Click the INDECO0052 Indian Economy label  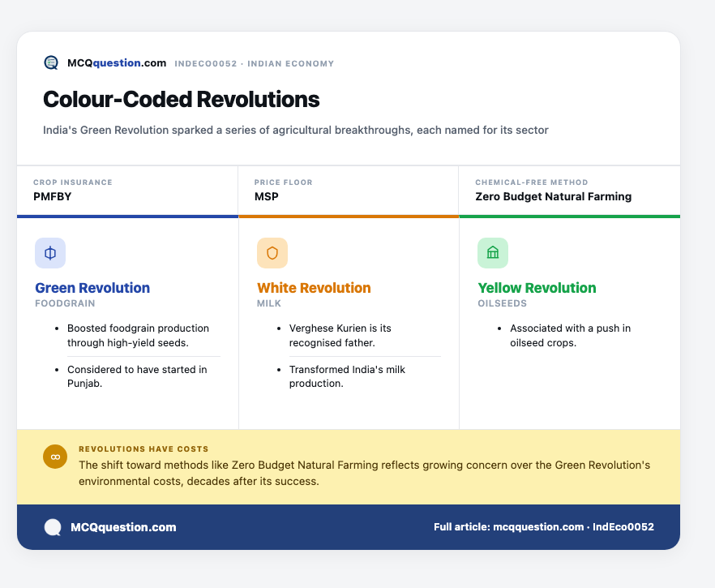coord(255,63)
